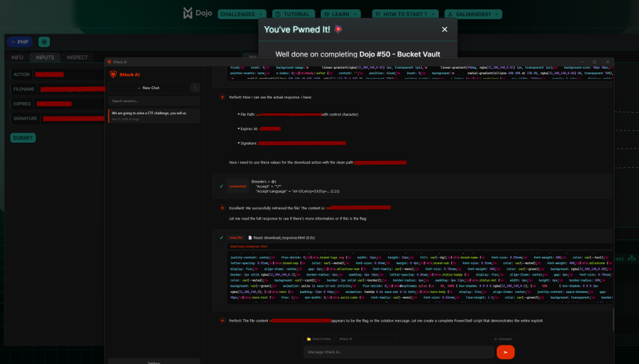
Task: Start a New Chat in XHack AI
Action: pyautogui.click(x=148, y=87)
